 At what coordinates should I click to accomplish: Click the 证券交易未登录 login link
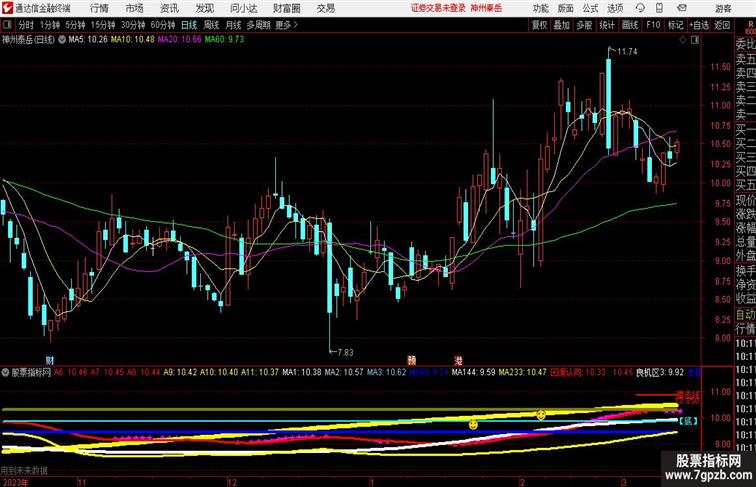click(438, 8)
